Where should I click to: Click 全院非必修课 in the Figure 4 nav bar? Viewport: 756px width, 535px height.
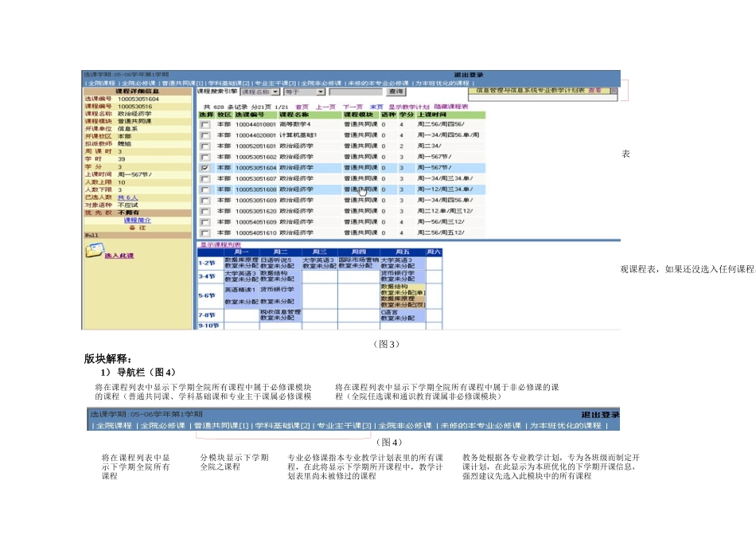point(405,425)
